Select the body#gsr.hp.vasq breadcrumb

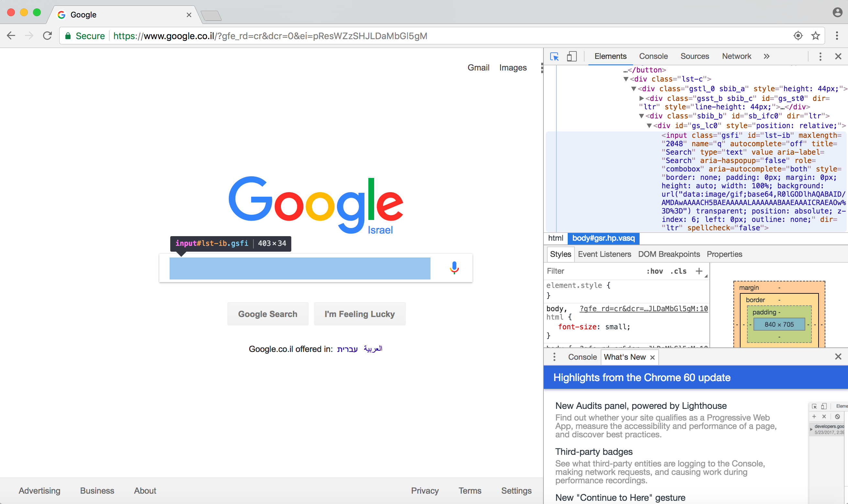click(x=603, y=238)
